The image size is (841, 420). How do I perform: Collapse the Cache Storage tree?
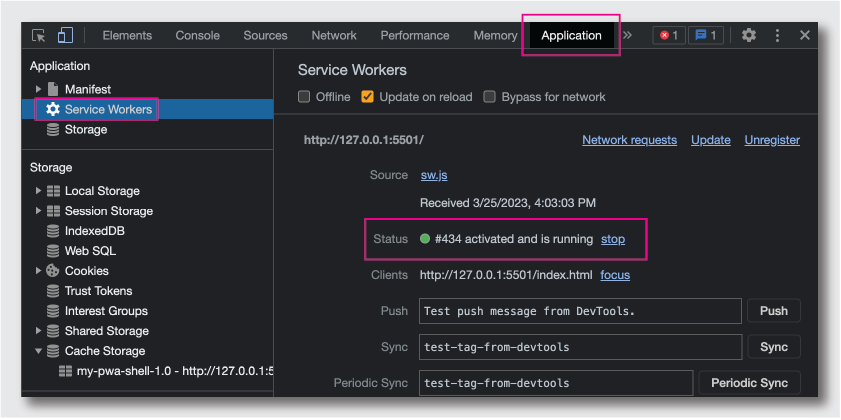(38, 351)
